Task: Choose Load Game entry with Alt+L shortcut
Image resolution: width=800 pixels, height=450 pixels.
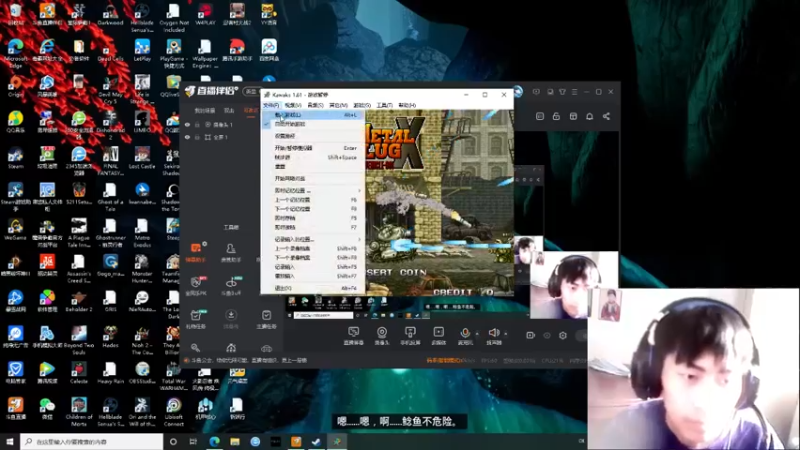Action: (313, 115)
